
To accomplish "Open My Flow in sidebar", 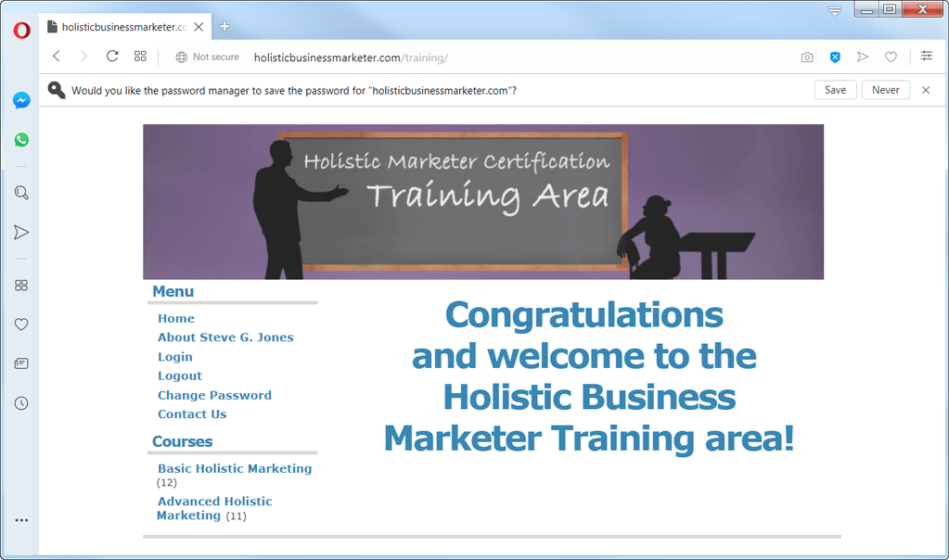I will pos(21,232).
